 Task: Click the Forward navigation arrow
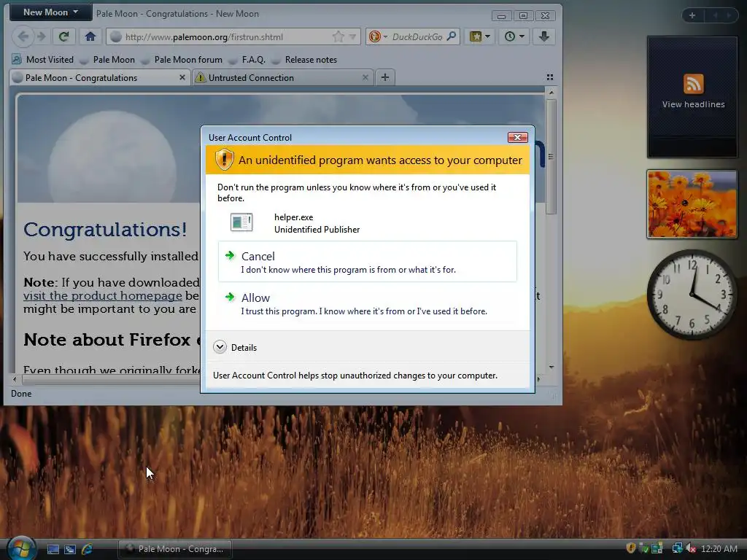click(41, 36)
